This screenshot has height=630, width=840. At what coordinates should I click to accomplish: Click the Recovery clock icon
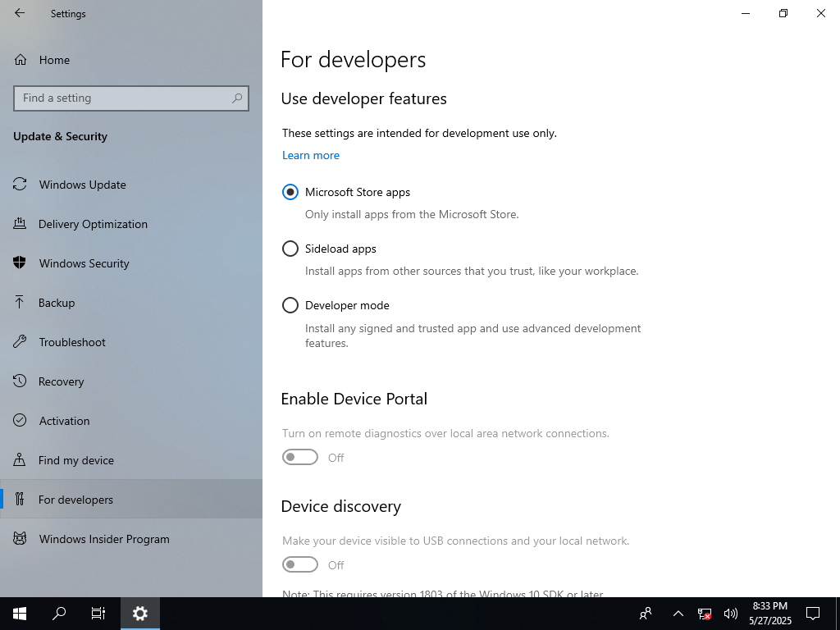[x=20, y=381]
